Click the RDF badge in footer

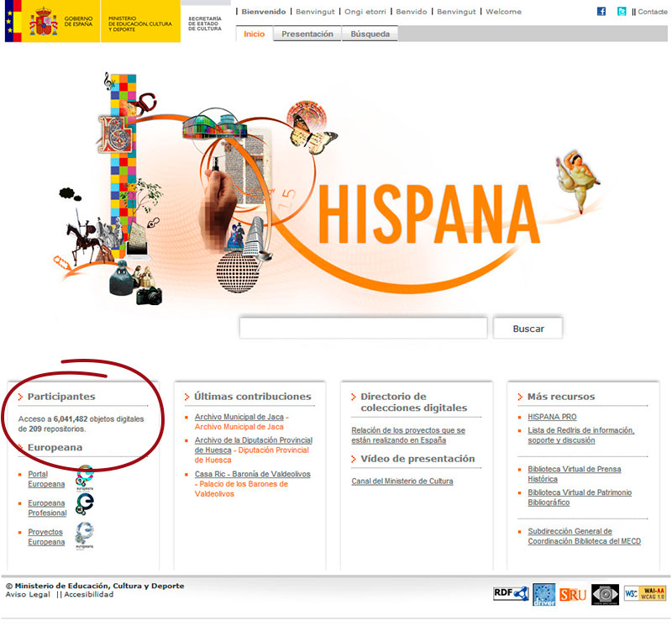(x=511, y=594)
